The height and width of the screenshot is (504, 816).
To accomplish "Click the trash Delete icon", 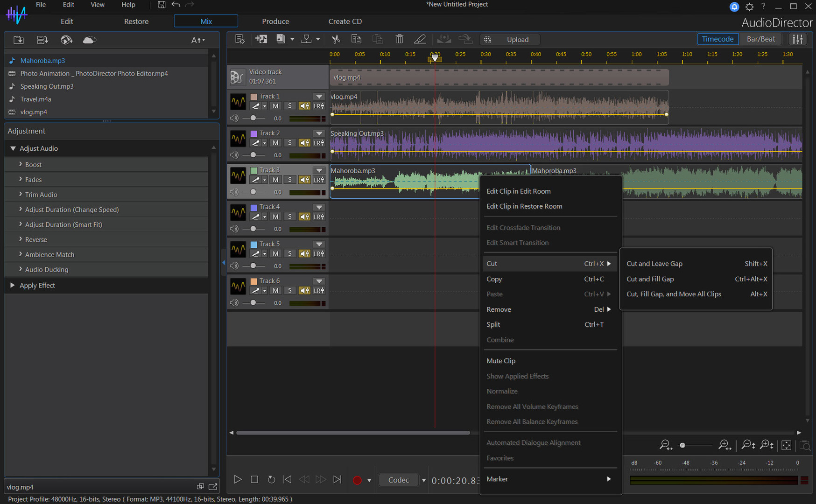I will point(399,39).
